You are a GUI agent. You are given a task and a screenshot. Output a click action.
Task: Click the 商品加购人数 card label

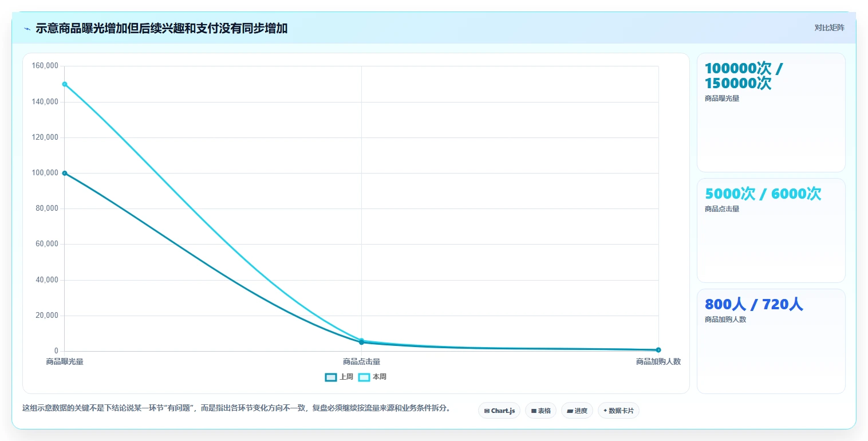pyautogui.click(x=725, y=320)
